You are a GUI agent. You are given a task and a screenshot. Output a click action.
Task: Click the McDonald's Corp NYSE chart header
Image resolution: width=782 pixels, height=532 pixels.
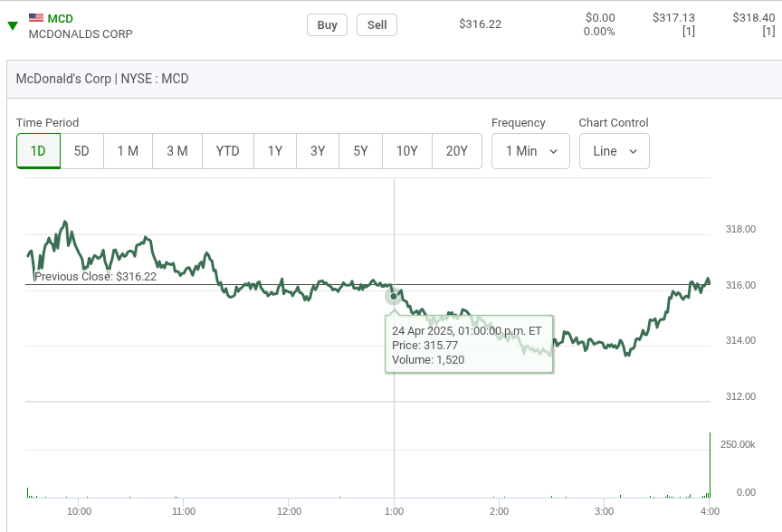[x=102, y=79]
